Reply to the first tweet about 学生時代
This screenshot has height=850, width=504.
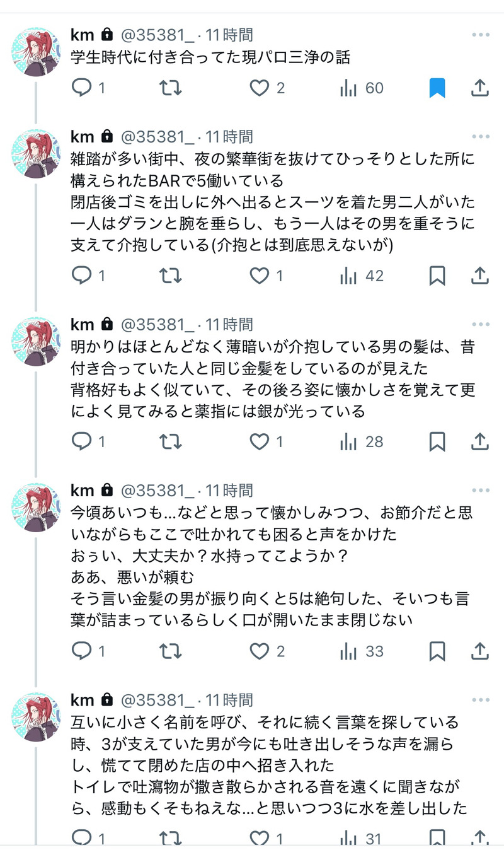click(x=83, y=88)
